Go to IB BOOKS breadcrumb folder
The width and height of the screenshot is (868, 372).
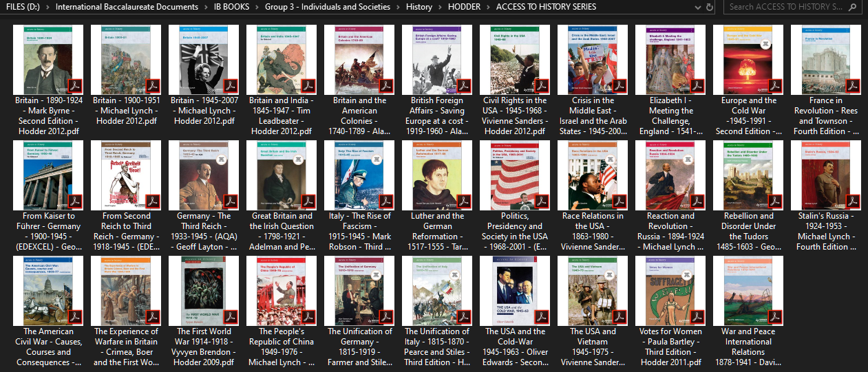233,7
